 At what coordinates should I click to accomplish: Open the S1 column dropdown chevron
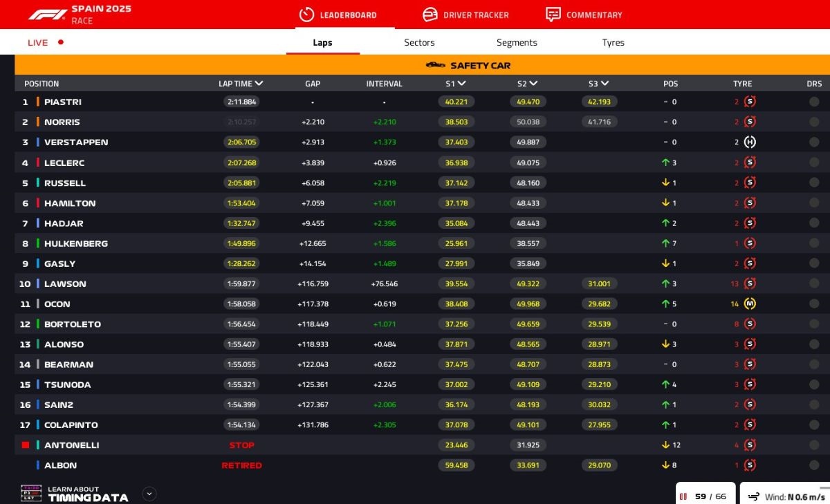click(461, 84)
